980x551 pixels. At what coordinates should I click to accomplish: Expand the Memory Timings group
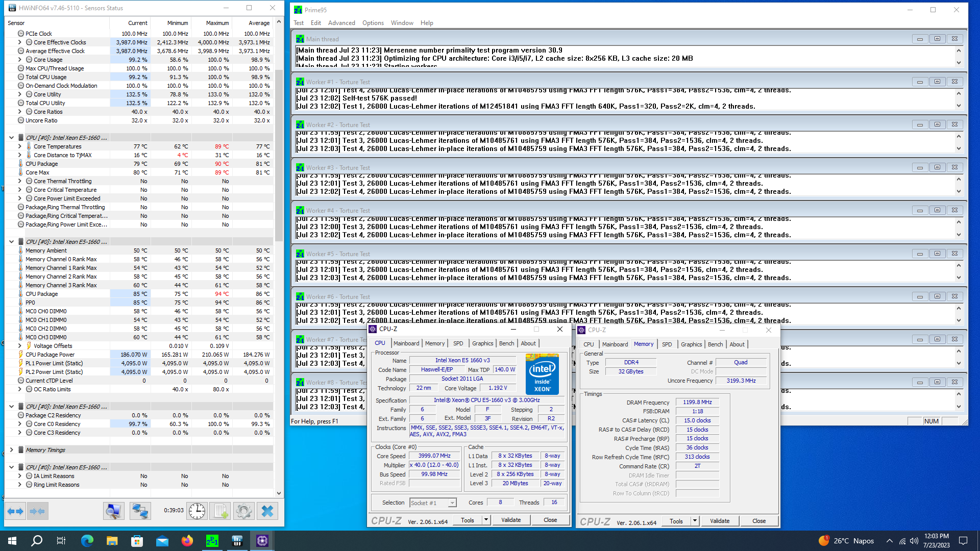point(11,450)
